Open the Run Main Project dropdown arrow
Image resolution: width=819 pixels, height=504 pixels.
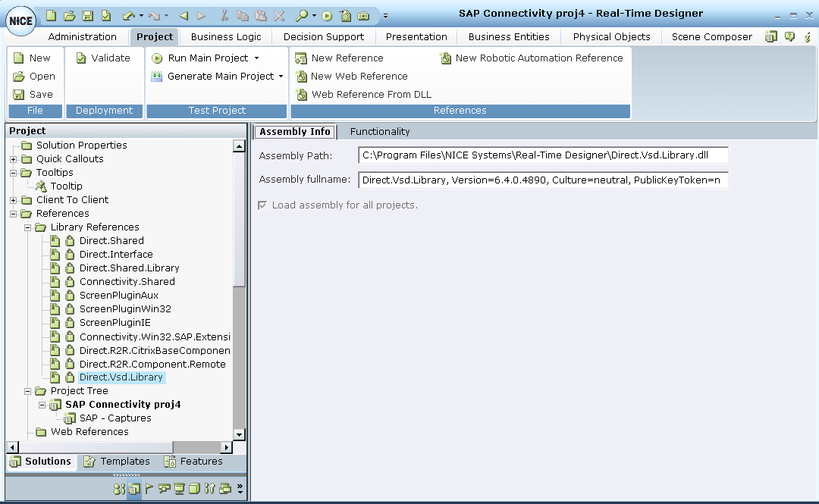(256, 58)
